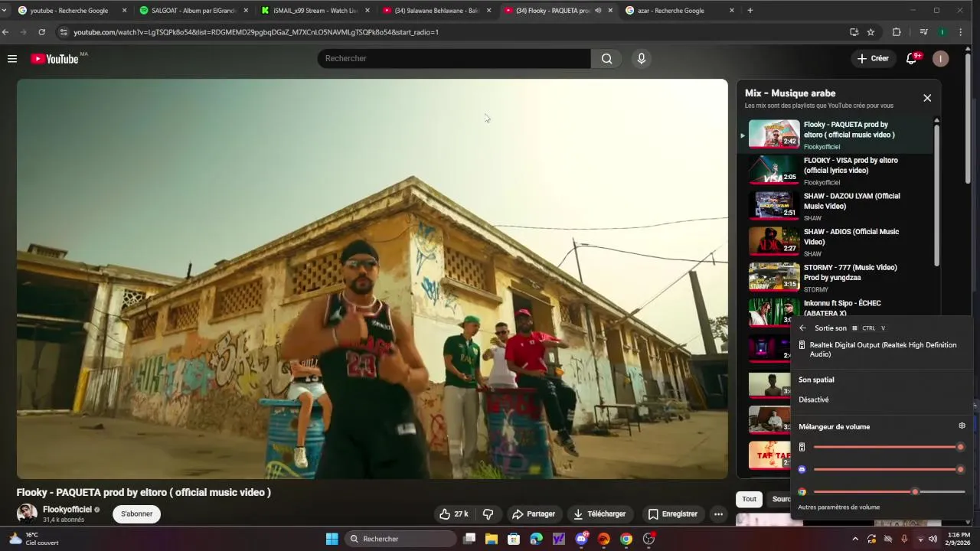The height and width of the screenshot is (551, 980).
Task: Open the Flookyofficiel channel link
Action: click(x=67, y=510)
